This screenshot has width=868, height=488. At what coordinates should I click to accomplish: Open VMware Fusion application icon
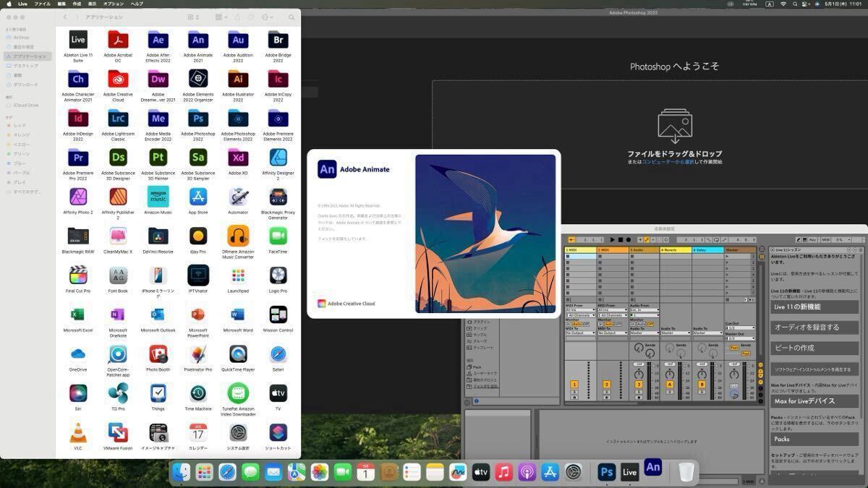point(118,432)
